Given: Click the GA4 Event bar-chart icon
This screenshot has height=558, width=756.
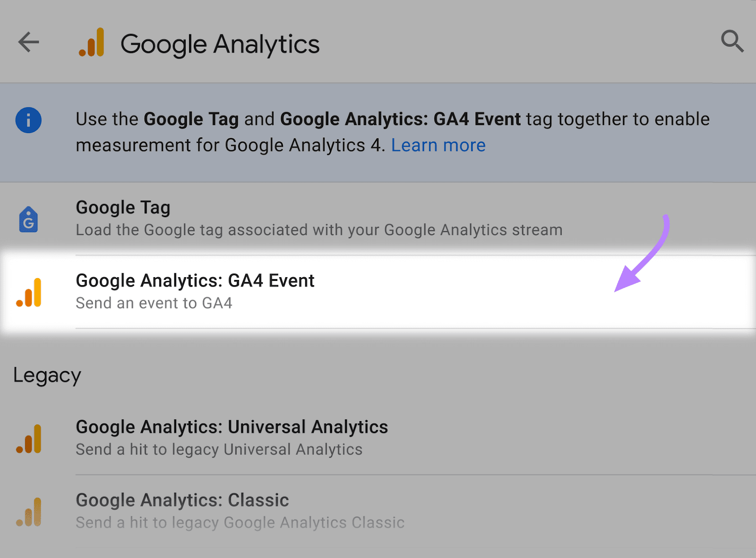Looking at the screenshot, I should click(x=28, y=291).
